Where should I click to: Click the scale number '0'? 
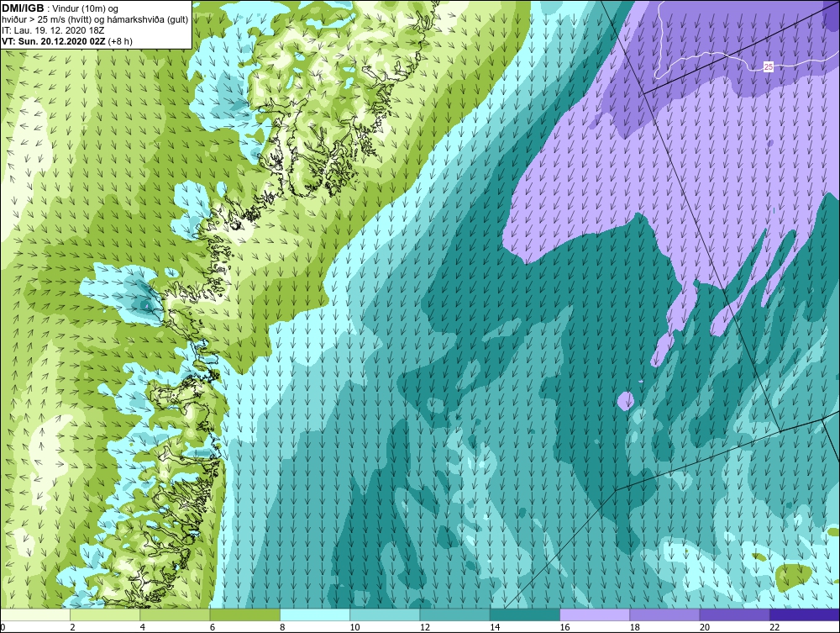pyautogui.click(x=3, y=627)
